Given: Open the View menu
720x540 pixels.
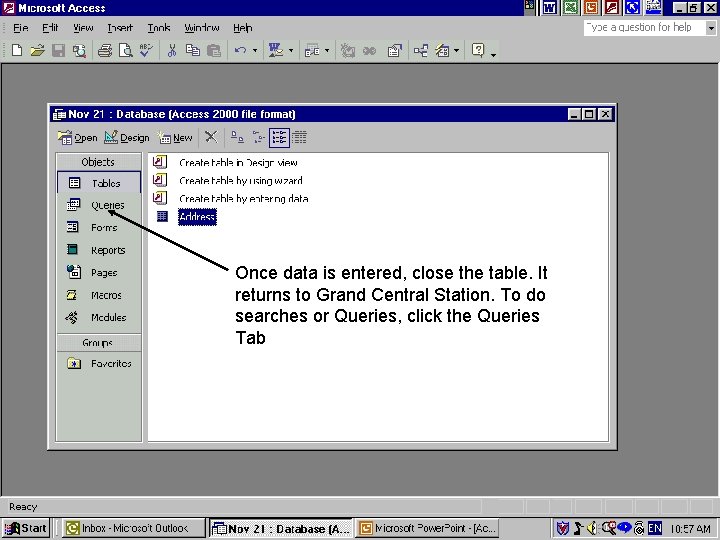Looking at the screenshot, I should (x=83, y=28).
